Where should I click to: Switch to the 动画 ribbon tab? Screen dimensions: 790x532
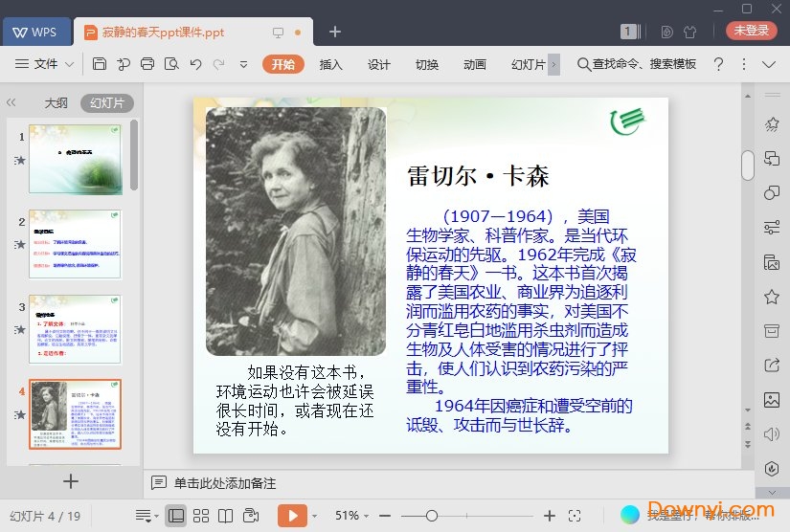474,64
